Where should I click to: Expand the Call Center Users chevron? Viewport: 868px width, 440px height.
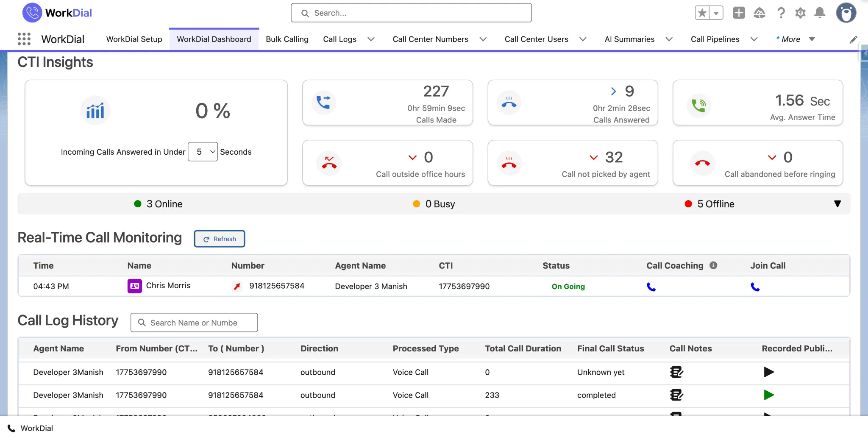pyautogui.click(x=583, y=39)
